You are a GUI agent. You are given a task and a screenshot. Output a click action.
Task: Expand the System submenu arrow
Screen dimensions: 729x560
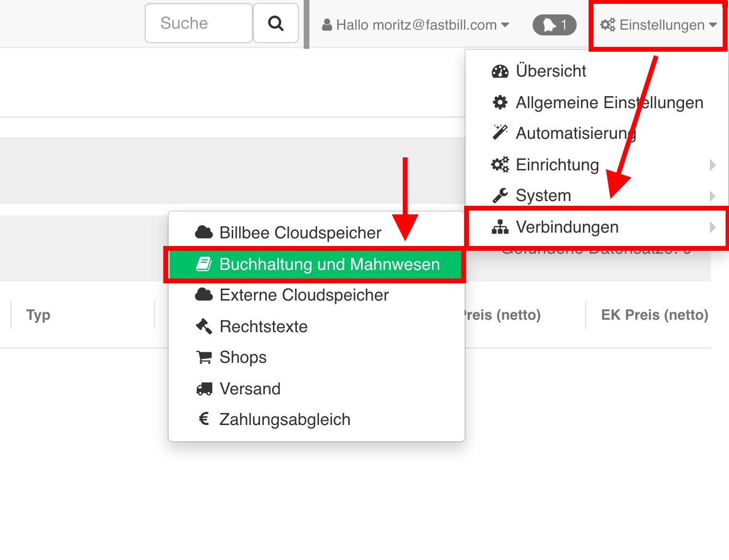712,196
